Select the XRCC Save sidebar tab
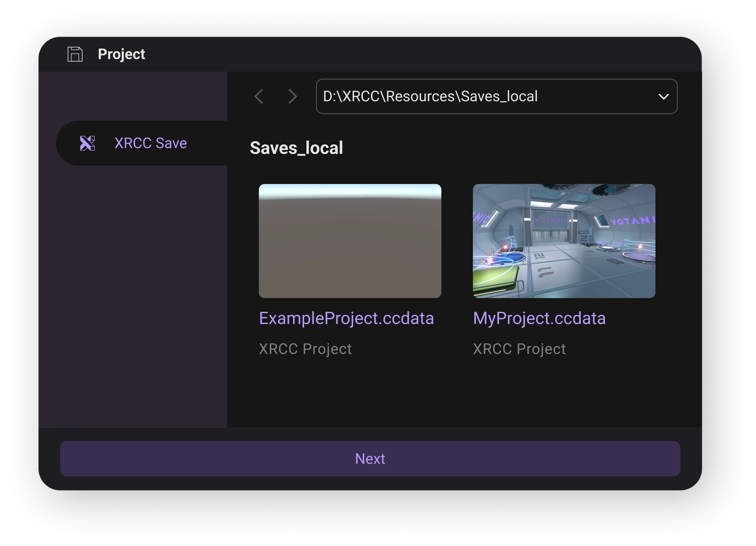Screen dimensions: 756x546 coord(150,143)
